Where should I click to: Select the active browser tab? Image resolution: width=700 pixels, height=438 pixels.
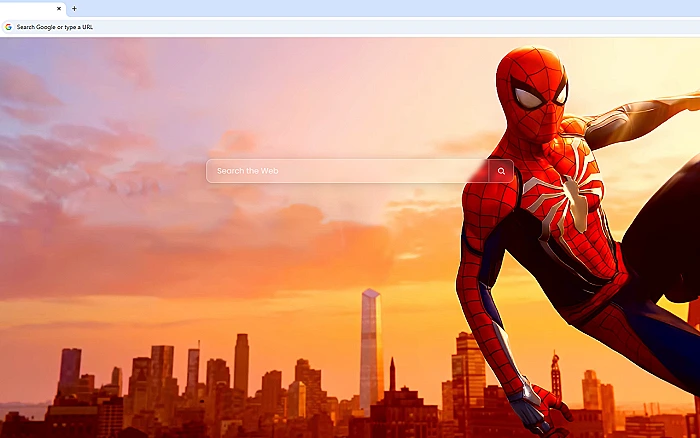(x=32, y=9)
